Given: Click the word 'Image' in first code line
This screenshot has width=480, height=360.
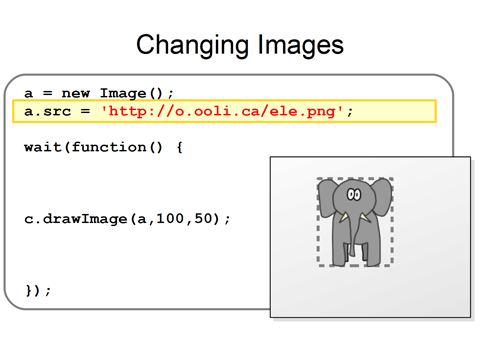Looking at the screenshot, I should [123, 93].
